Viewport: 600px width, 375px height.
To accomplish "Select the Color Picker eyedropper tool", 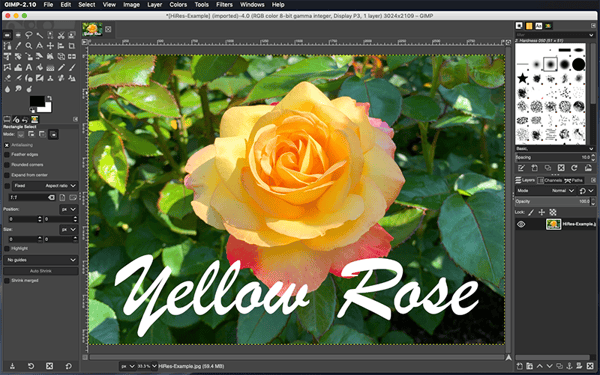I will (18, 46).
